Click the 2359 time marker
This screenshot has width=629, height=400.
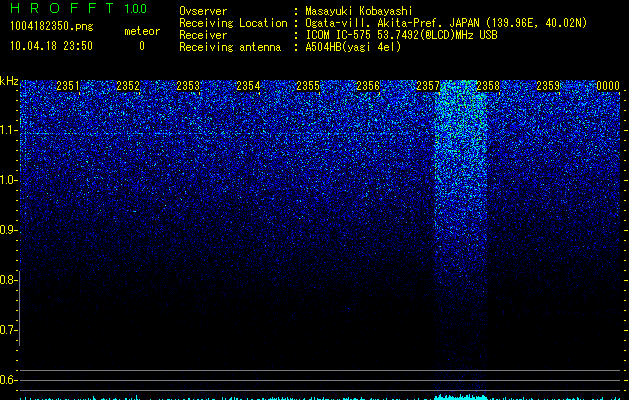(548, 86)
